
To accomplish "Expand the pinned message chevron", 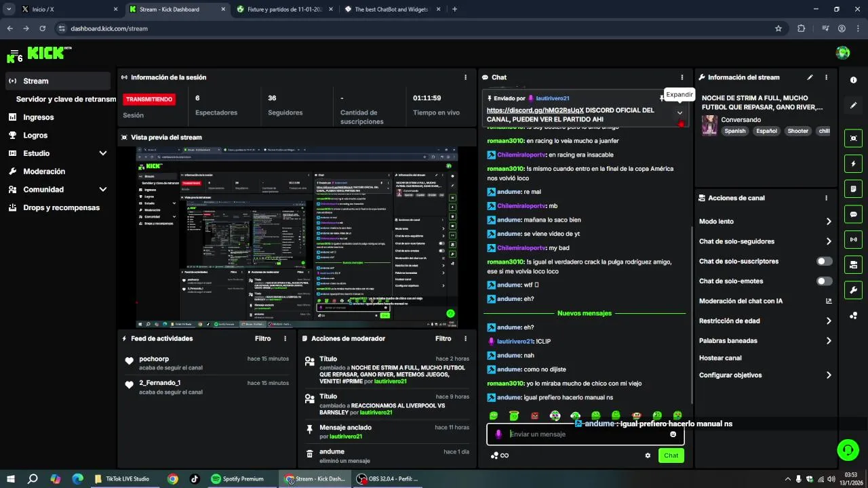I will coord(679,113).
